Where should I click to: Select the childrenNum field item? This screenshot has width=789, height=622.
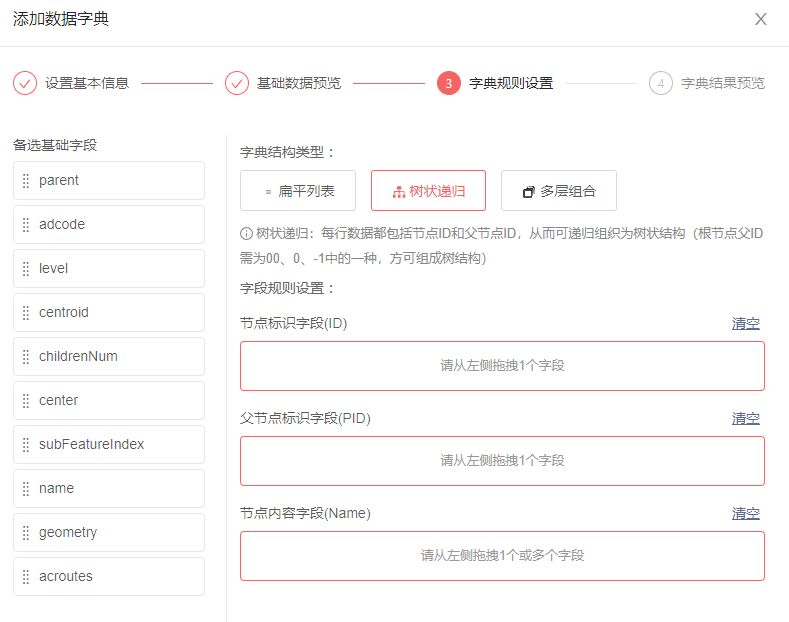click(109, 357)
